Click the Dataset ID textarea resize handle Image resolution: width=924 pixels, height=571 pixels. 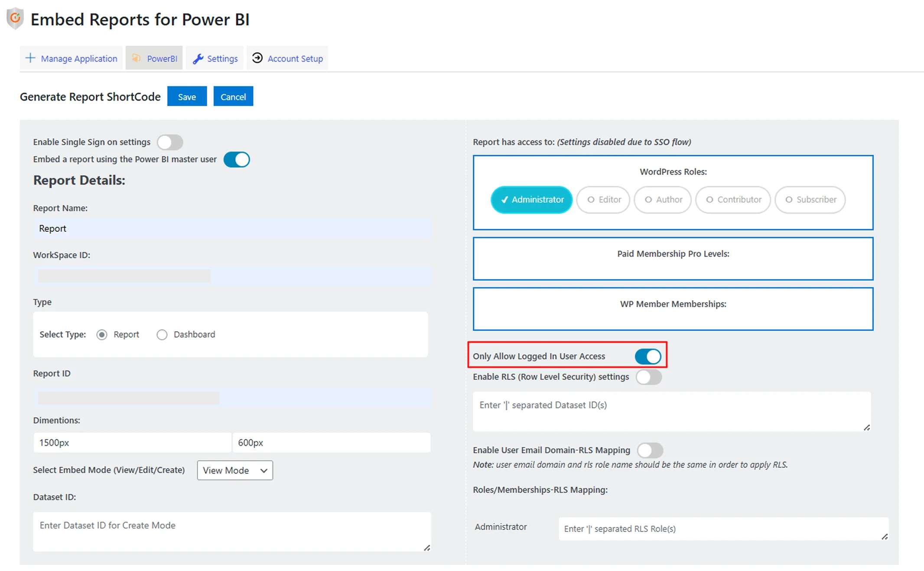(427, 548)
